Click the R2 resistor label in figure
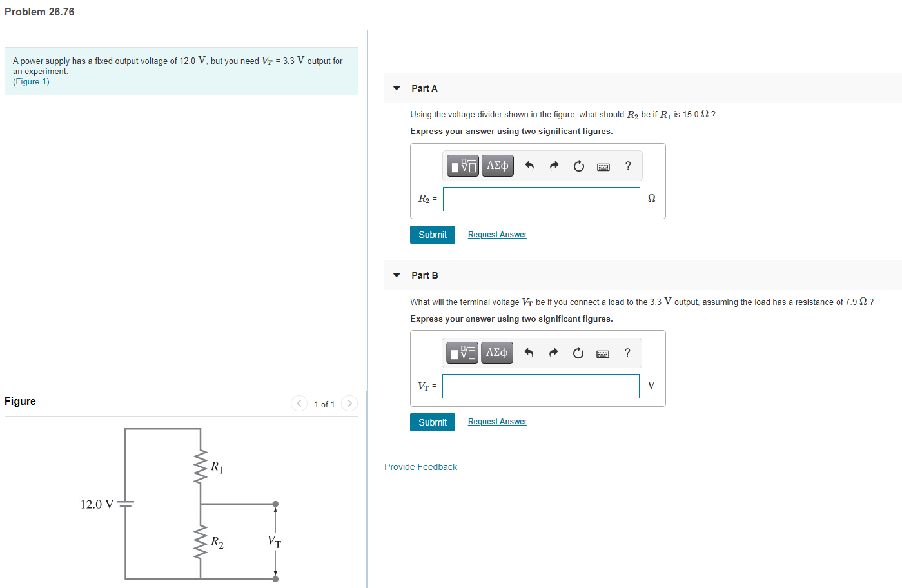Viewport: 902px width, 588px height. (x=217, y=542)
